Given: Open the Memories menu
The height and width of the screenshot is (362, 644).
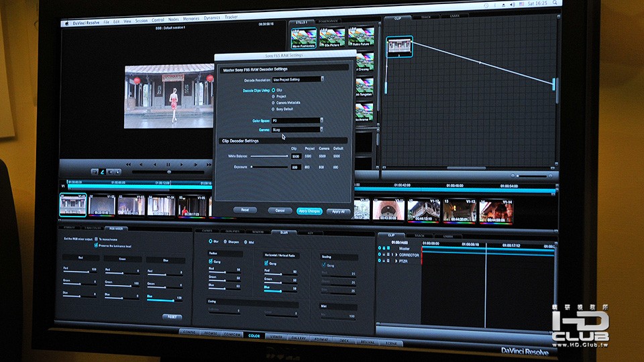Looking at the screenshot, I should click(191, 19).
